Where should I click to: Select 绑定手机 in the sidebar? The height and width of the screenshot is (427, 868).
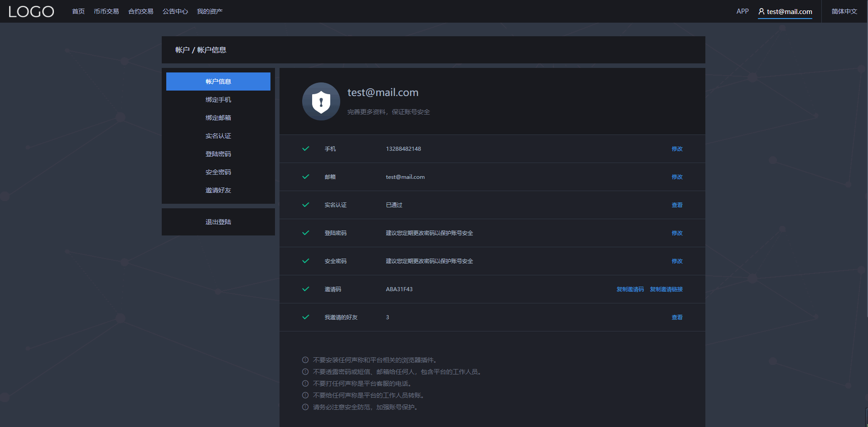click(218, 100)
